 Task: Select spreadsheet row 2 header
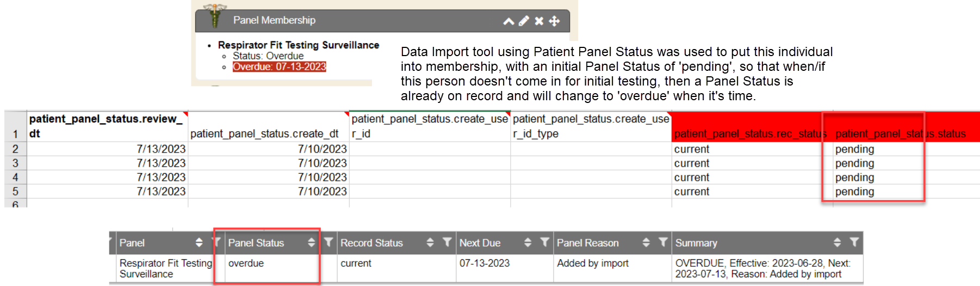[x=15, y=149]
